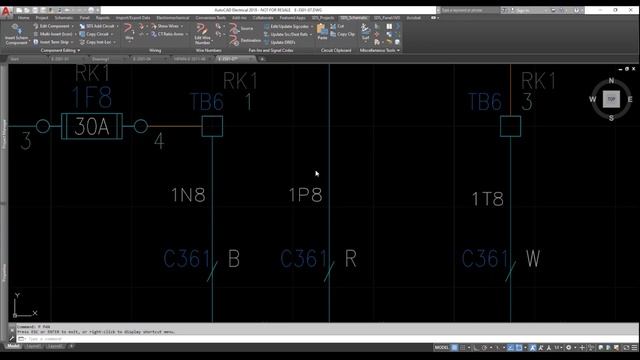Viewport: 640px width, 360px height.
Task: Click Edit/Update Sigcodes tool
Action: [286, 27]
